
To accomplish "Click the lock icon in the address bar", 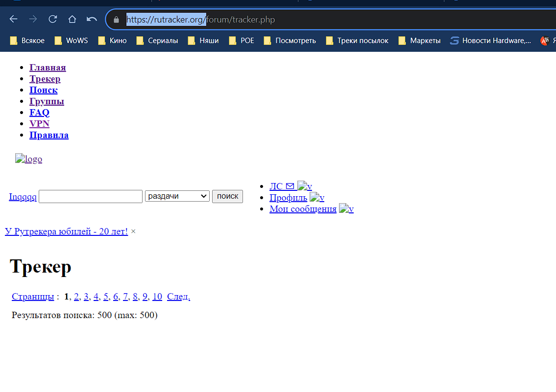I will 116,20.
